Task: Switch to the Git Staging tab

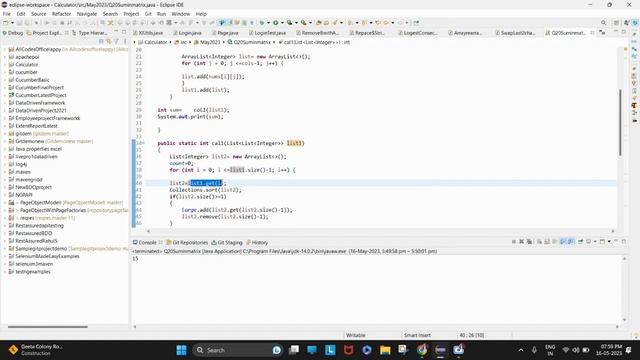Action: [x=227, y=242]
